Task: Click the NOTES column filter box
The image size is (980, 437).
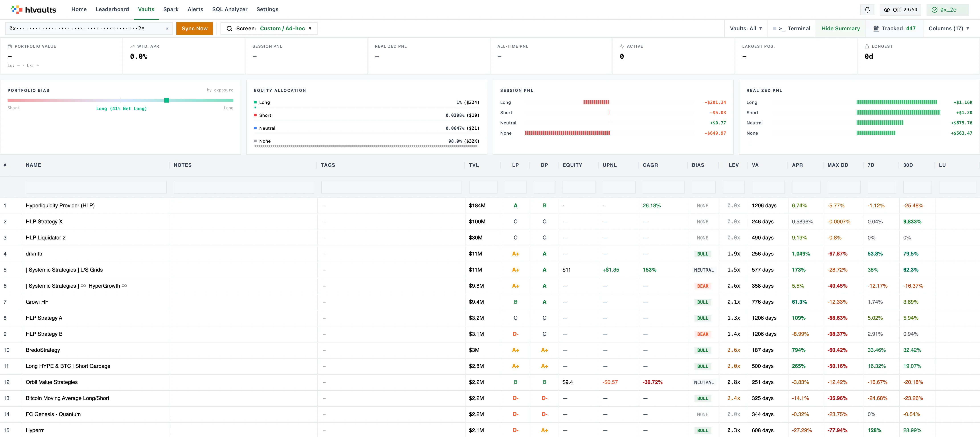Action: point(244,187)
